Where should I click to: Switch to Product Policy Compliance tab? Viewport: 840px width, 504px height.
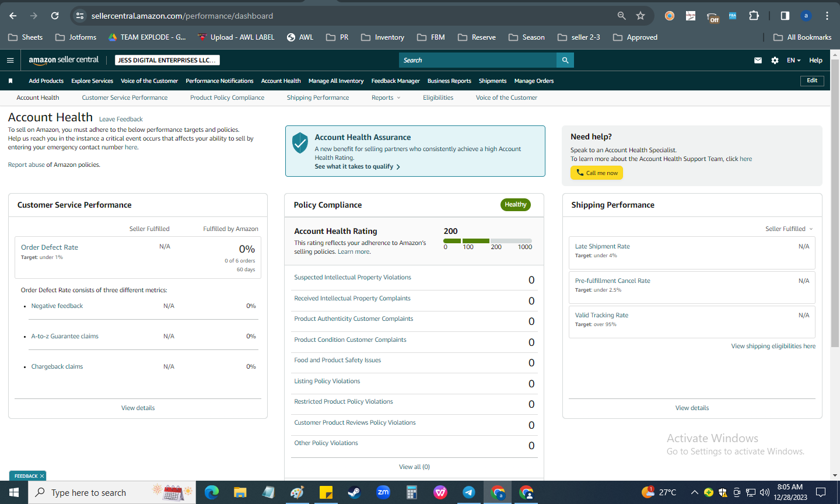click(227, 98)
